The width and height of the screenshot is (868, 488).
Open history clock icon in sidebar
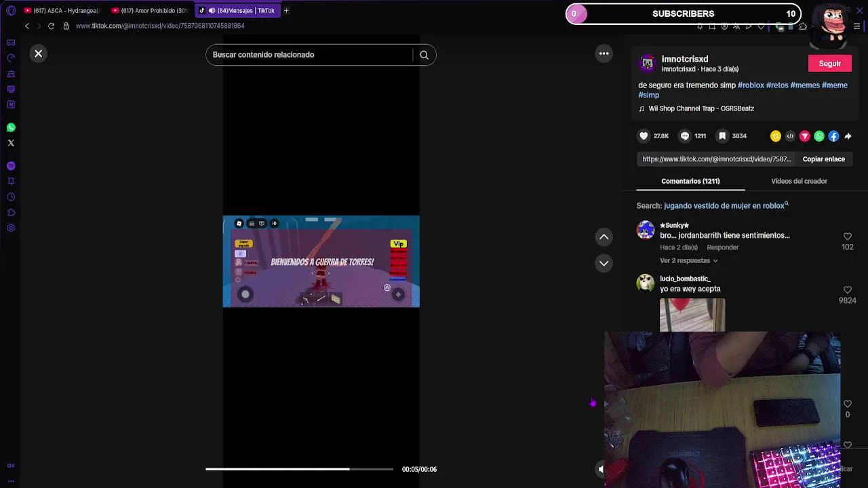[x=11, y=197]
